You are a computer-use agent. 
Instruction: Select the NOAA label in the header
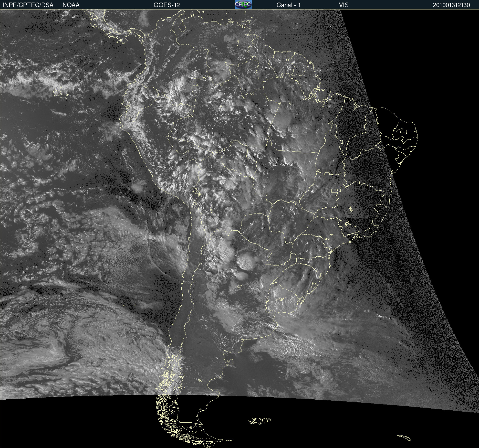71,5
